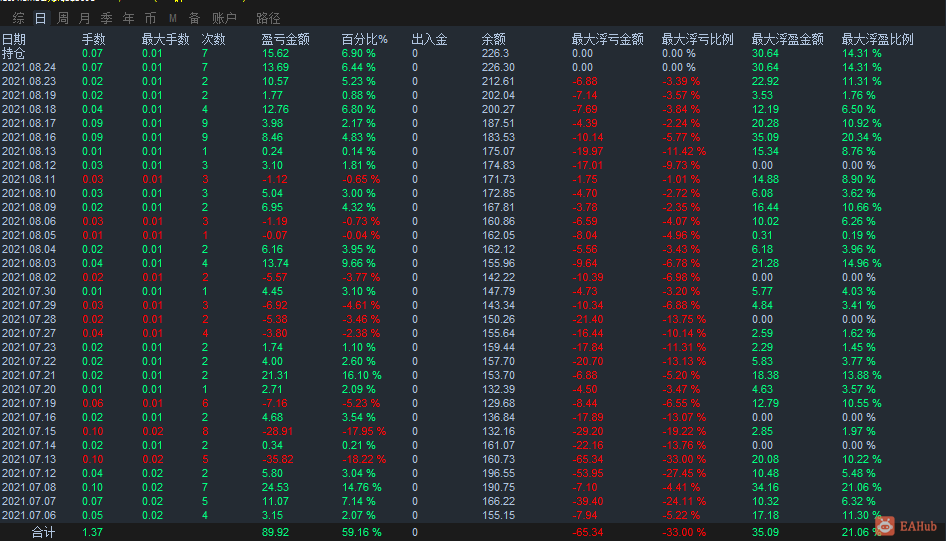946x541 pixels.
Task: Open the 币 currency tab
Action: 151,18
